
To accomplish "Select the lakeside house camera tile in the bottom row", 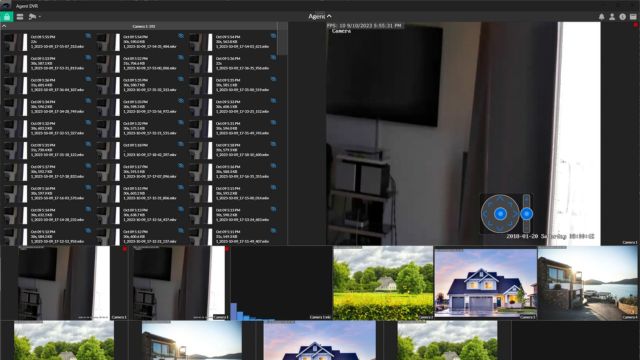I will (192, 340).
